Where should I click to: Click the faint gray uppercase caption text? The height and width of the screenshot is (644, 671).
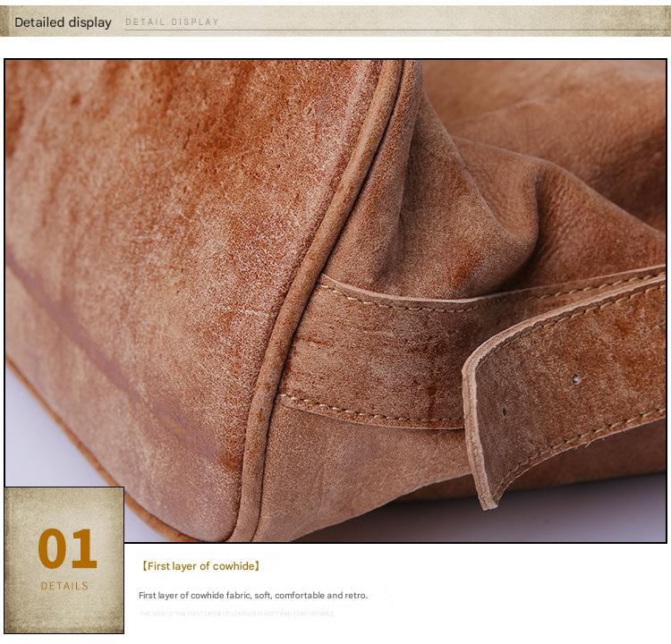point(237,614)
